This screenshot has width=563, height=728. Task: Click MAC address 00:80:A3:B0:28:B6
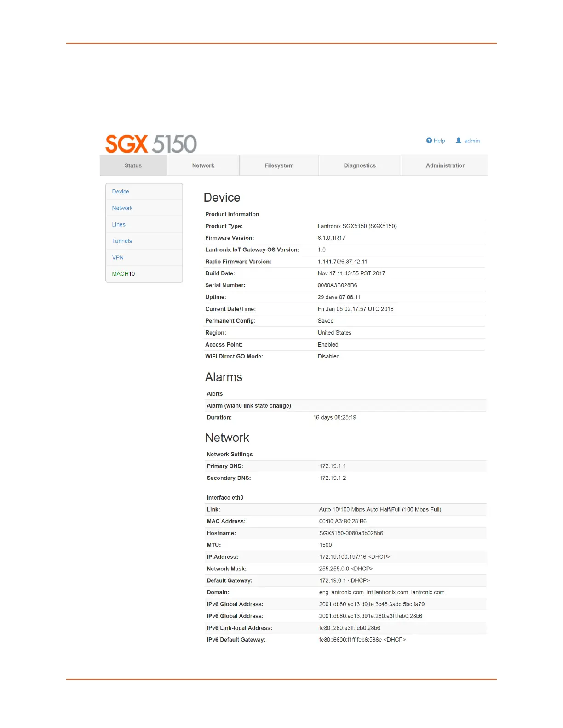click(x=343, y=522)
